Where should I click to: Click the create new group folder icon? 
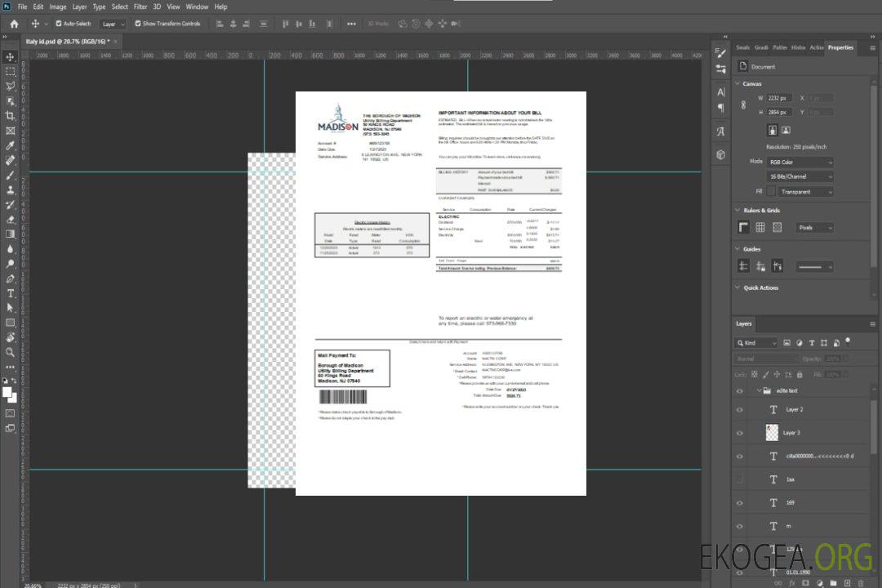(x=833, y=583)
